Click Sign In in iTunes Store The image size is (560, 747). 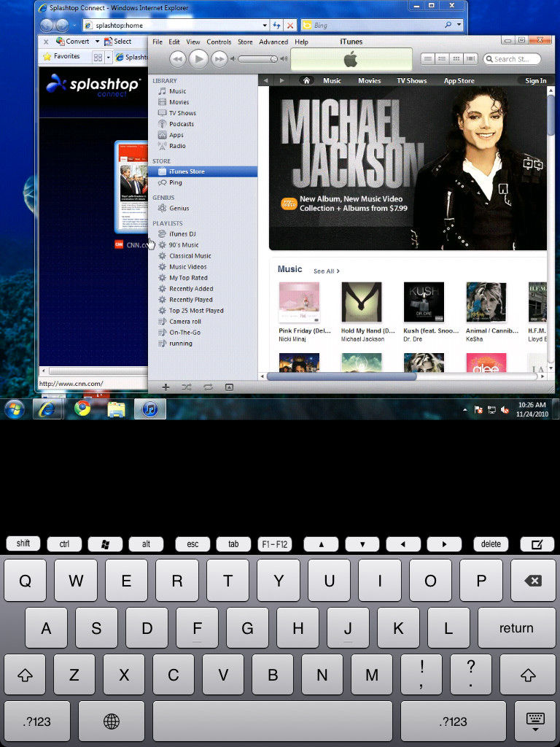(536, 80)
